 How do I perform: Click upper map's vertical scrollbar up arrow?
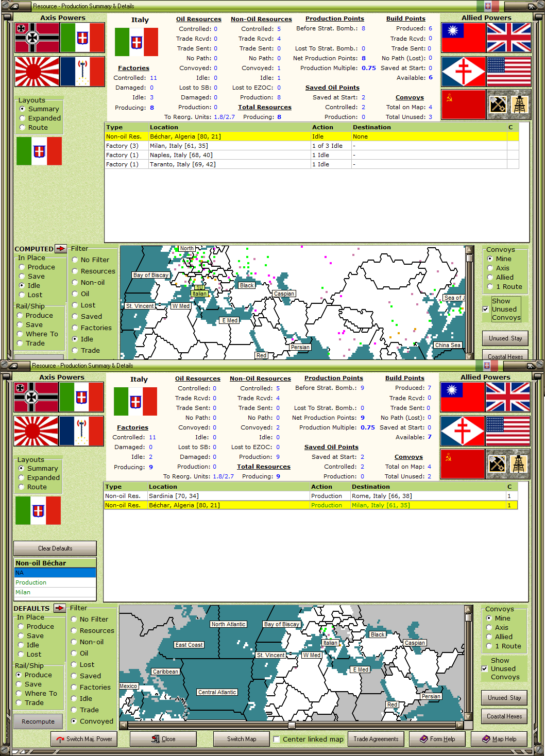point(469,249)
